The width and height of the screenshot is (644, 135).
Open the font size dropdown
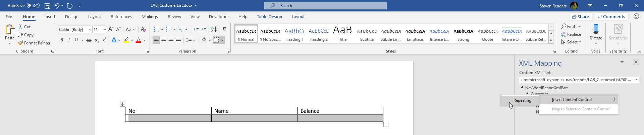click(105, 30)
